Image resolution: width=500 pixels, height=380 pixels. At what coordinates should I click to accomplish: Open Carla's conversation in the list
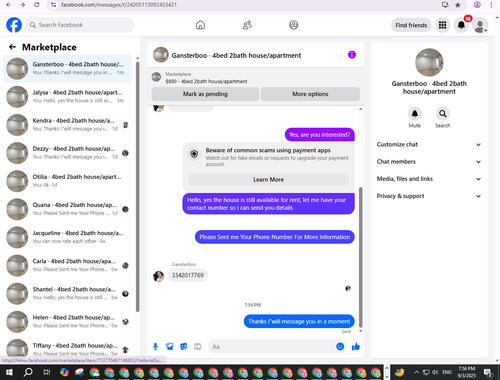point(68,265)
